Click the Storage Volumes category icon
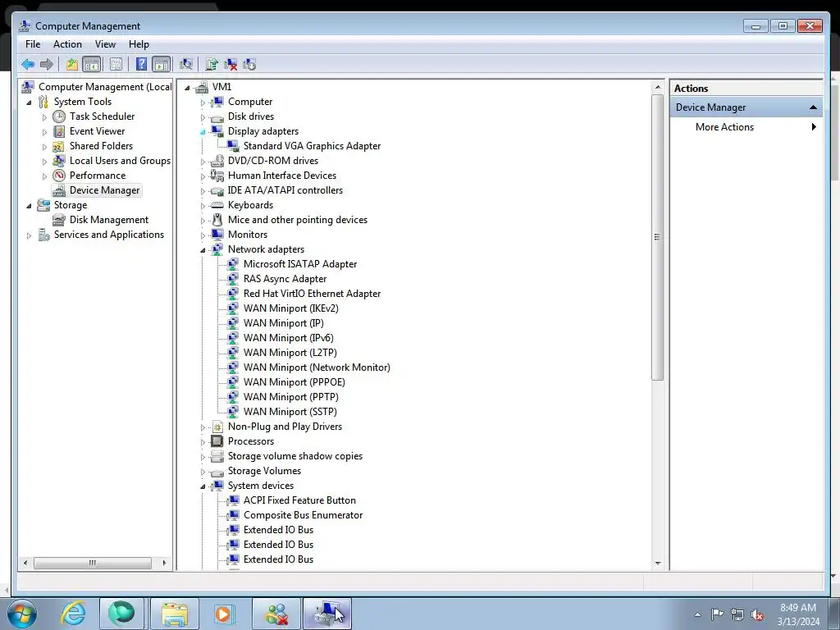The height and width of the screenshot is (630, 840). 217,472
